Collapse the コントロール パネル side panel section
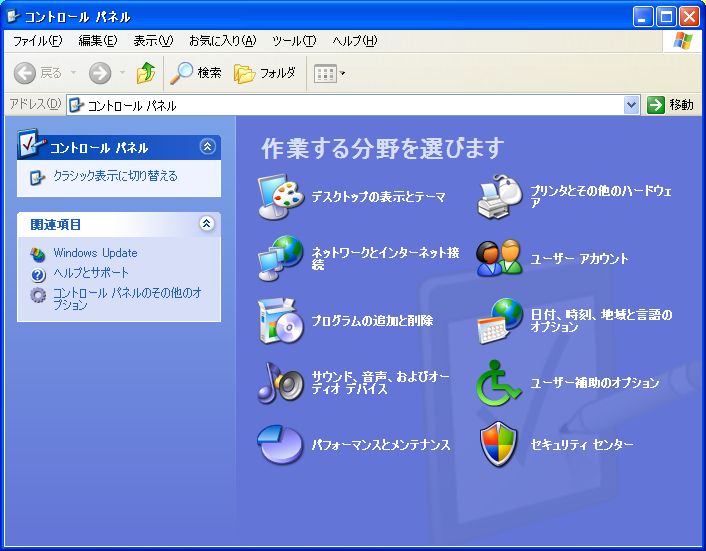The height and width of the screenshot is (551, 706). pyautogui.click(x=207, y=147)
